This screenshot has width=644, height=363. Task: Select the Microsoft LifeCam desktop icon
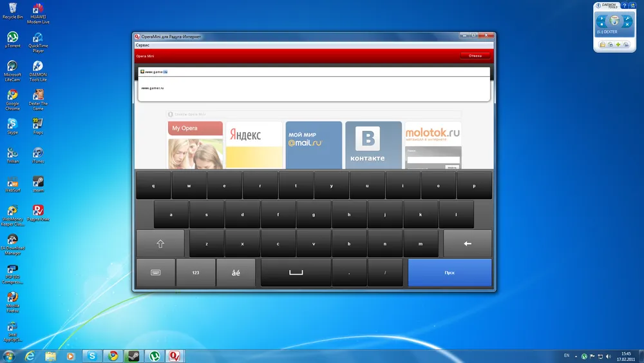[13, 71]
